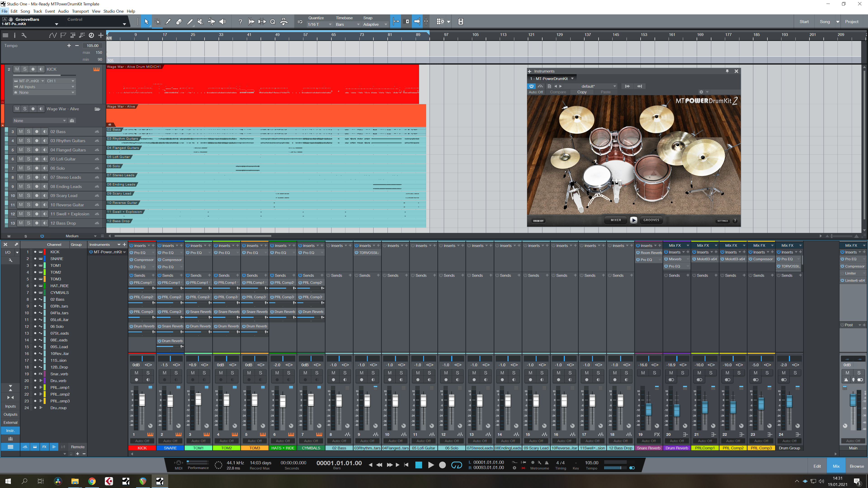The height and width of the screenshot is (488, 868).
Task: Click the Quantize Q icon
Action: coord(273,21)
